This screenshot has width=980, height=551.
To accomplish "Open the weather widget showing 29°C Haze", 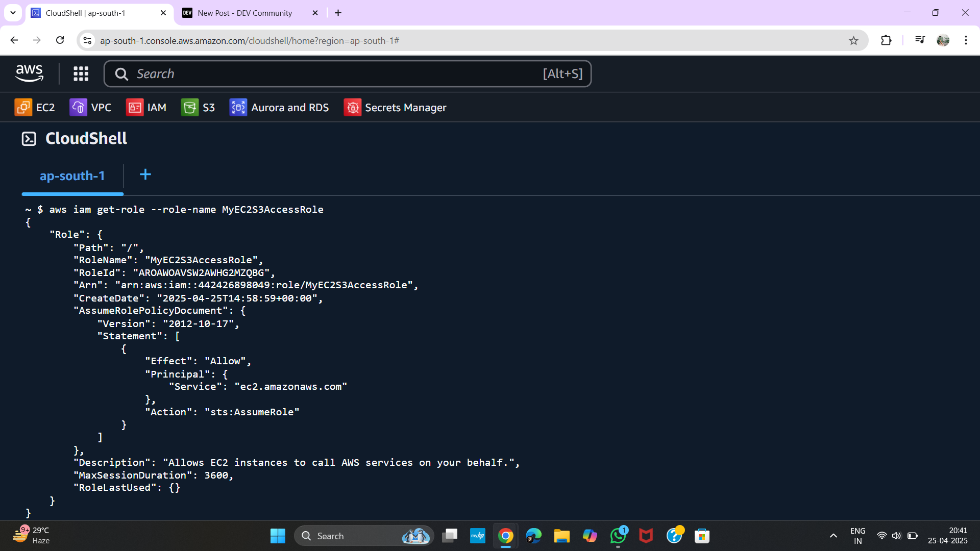I will coord(32,536).
